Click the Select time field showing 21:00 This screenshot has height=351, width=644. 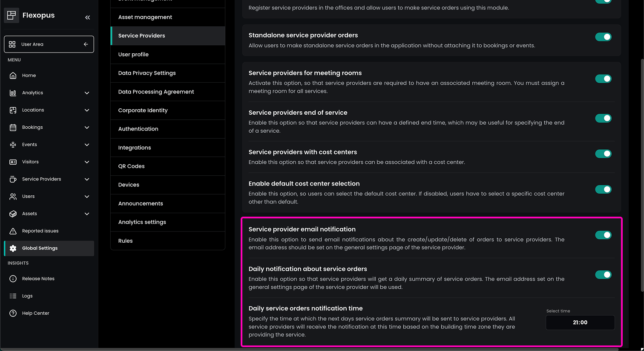click(580, 322)
